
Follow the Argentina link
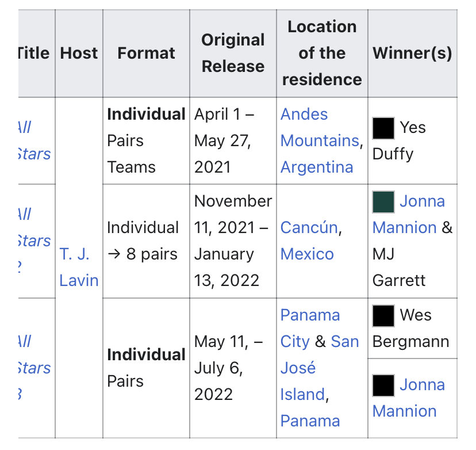coord(317,167)
